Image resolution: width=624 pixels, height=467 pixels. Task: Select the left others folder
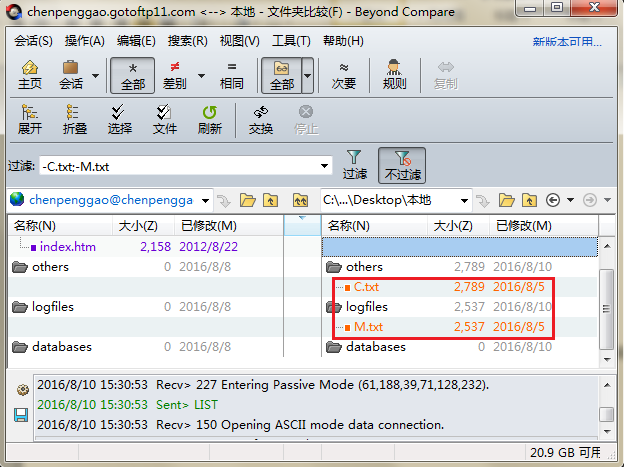(50, 267)
